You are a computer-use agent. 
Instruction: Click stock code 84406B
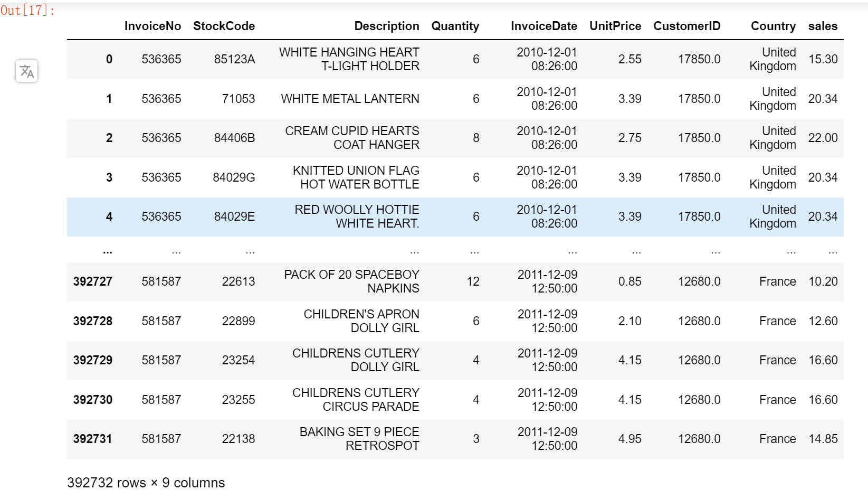[234, 138]
